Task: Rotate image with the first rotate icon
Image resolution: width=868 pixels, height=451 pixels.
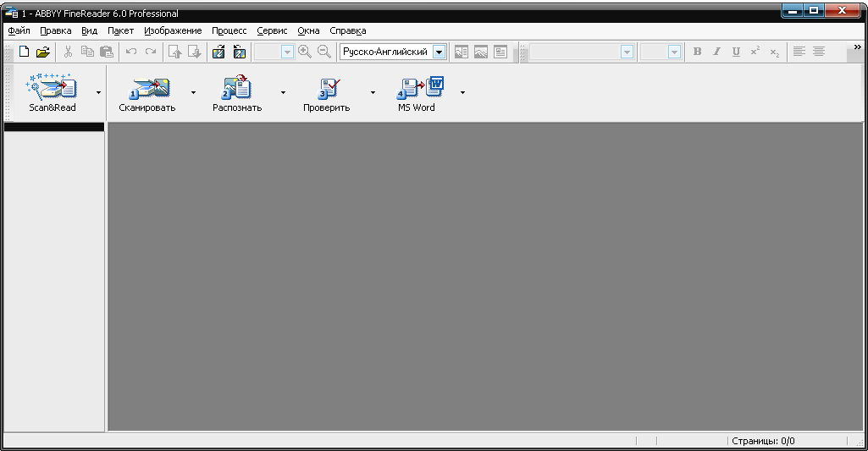Action: coord(218,52)
